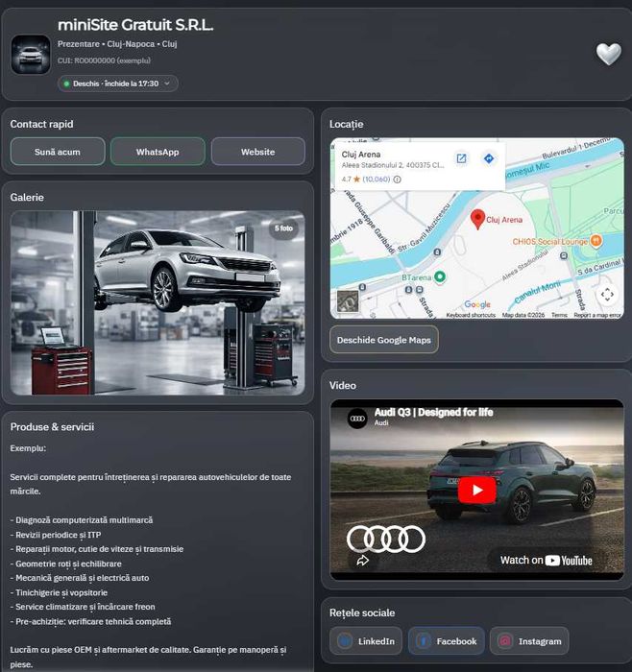
Task: Click the rating info icon
Action: [x=398, y=180]
